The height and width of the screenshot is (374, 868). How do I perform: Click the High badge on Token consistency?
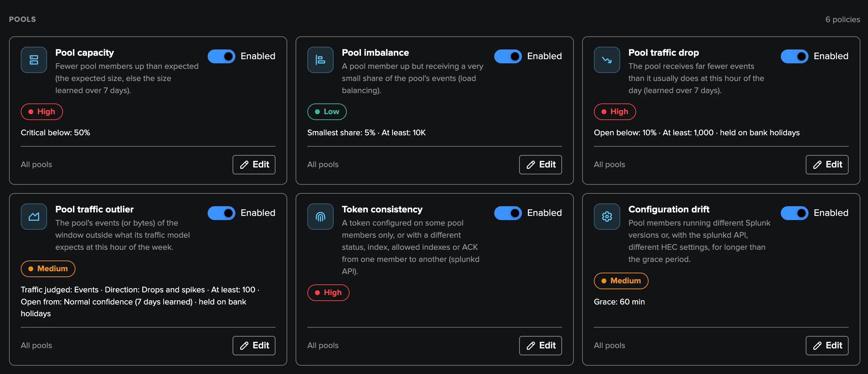tap(328, 293)
